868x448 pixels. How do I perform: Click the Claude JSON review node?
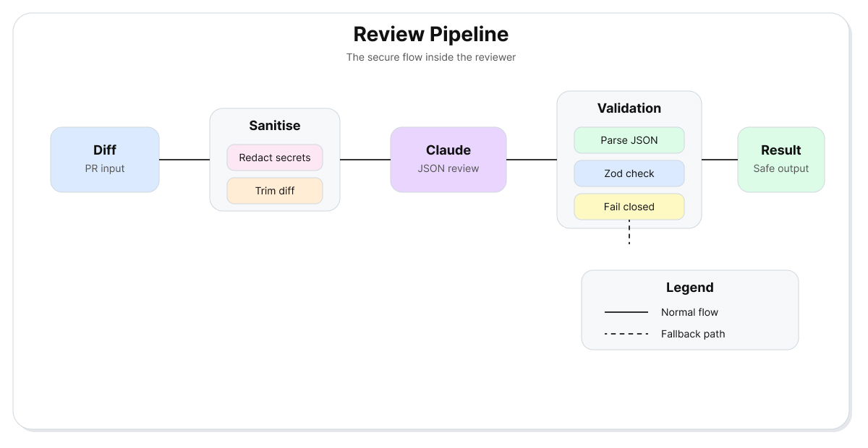click(448, 160)
